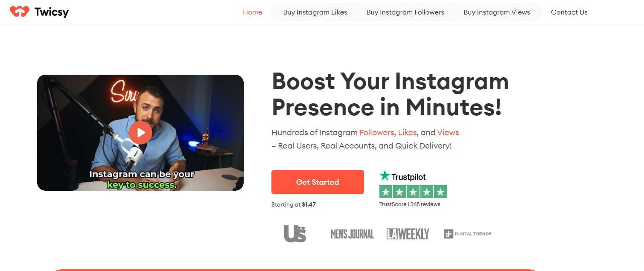The image size is (644, 271).
Task: Click the TrustScore 365 reviews text
Action: click(410, 204)
